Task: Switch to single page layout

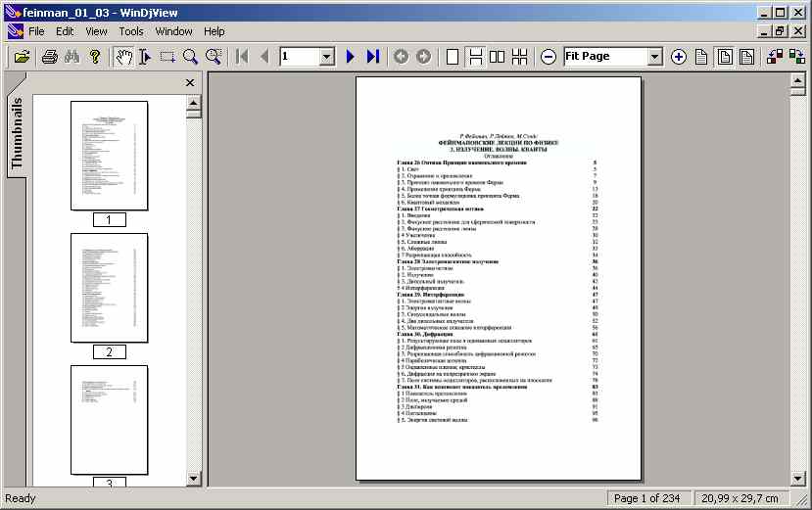Action: click(453, 57)
